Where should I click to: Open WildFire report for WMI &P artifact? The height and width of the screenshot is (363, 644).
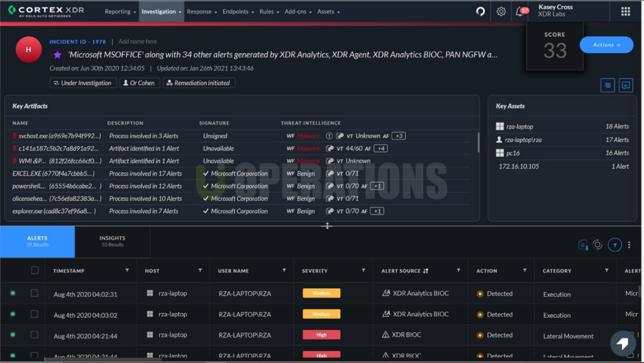tap(330, 161)
